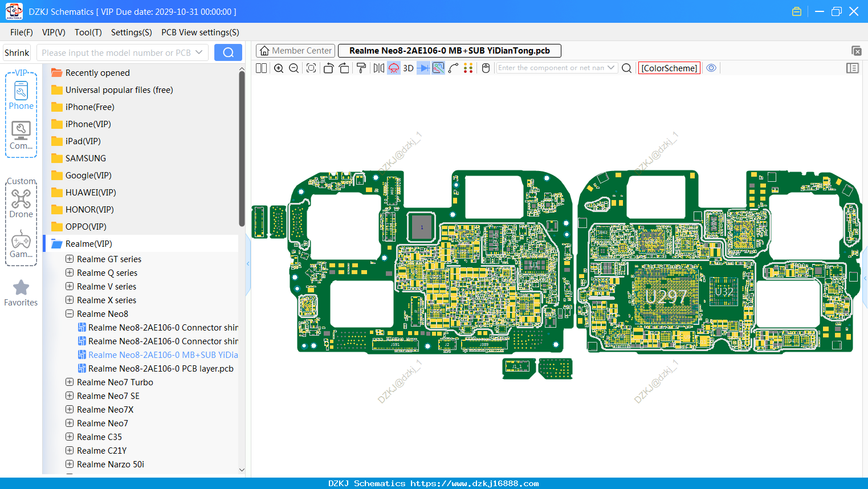Open the iPad(VIP) folder
Viewport: 868px width, 489px height.
pos(76,141)
